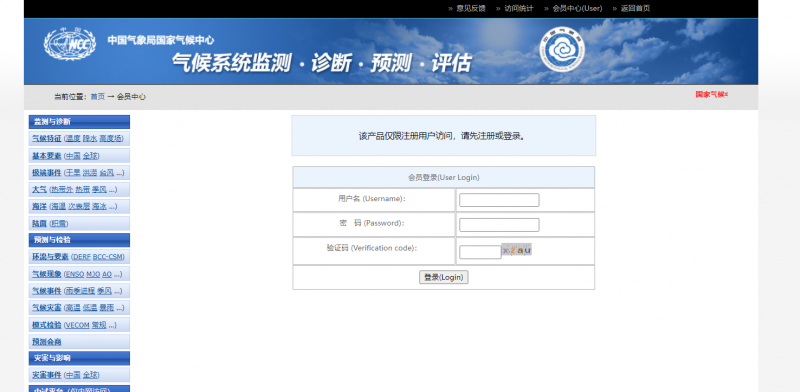Focus the Password input field
Screen dimensions: 800x392
[499, 225]
